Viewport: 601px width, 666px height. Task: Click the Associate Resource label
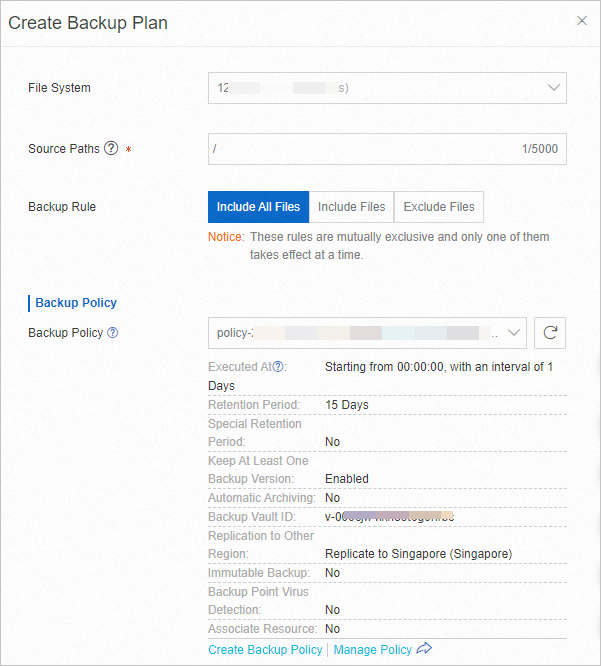click(262, 629)
